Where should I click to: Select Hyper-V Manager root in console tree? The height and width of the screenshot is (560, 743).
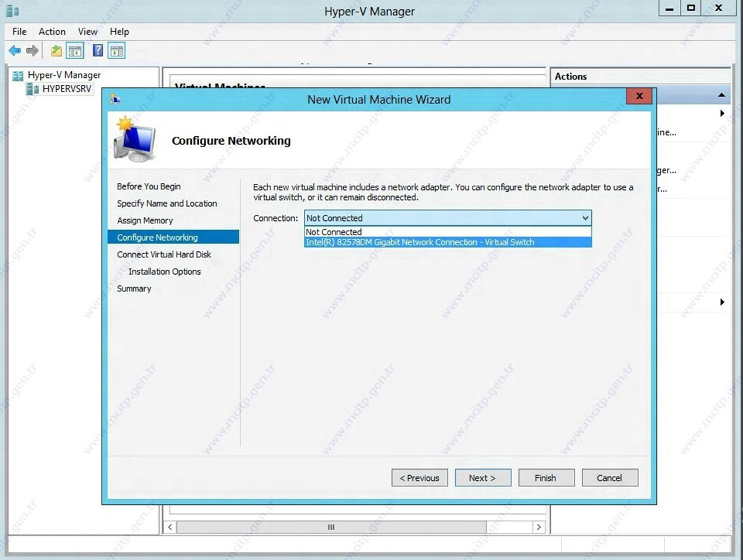(56, 75)
